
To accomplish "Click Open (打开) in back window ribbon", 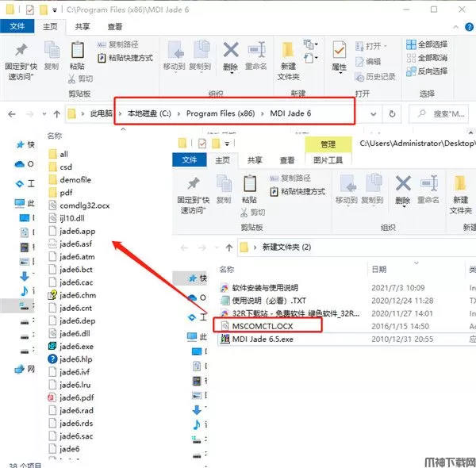I will [x=371, y=46].
